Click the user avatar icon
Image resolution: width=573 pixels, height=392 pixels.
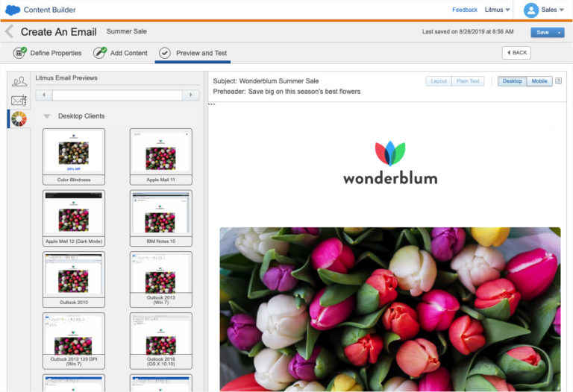click(531, 10)
